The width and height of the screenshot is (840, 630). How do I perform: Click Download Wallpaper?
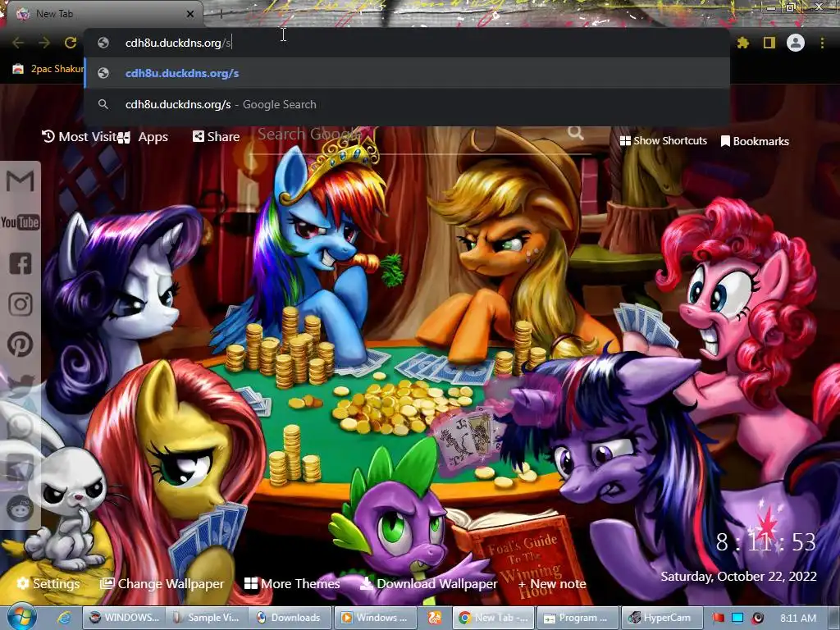pyautogui.click(x=428, y=583)
